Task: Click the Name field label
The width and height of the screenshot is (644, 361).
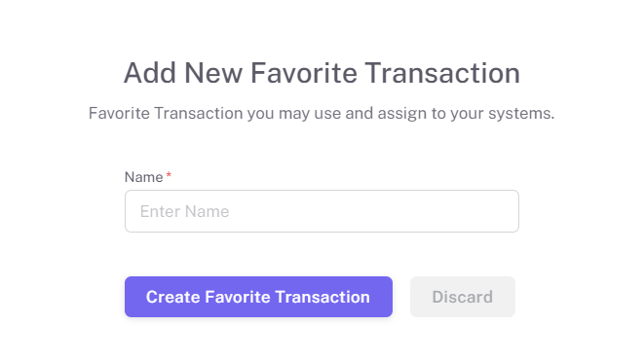Action: pyautogui.click(x=144, y=177)
